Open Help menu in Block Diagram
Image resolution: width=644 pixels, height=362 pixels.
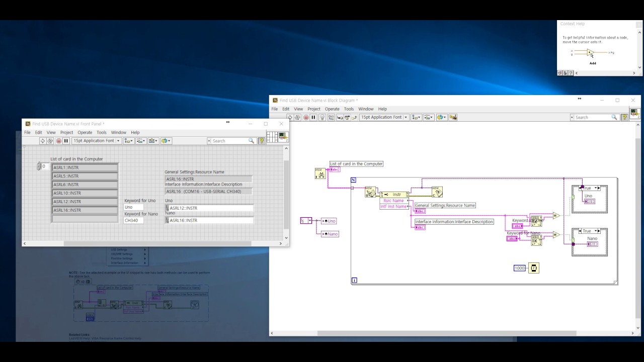pyautogui.click(x=382, y=109)
